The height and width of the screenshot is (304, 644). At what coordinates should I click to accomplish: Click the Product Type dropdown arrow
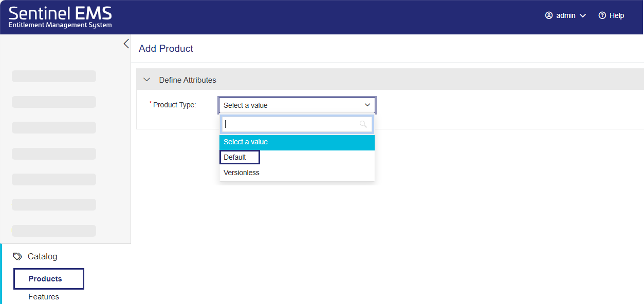coord(367,105)
